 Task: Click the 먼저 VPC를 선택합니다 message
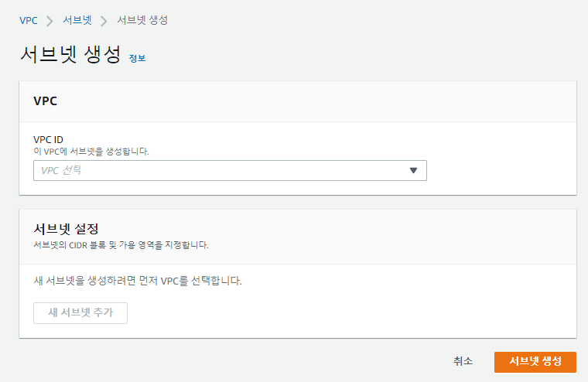[138, 281]
